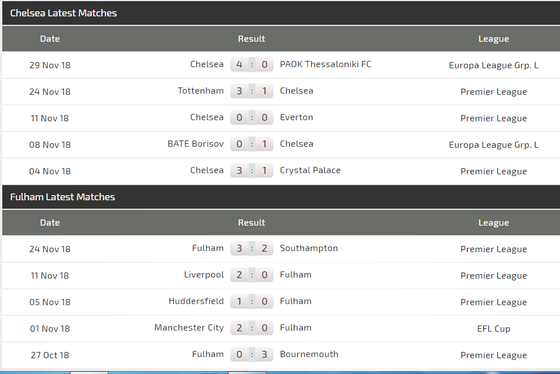
Task: Click the Chelsea 4:0 PAOK score box
Action: coord(252,64)
